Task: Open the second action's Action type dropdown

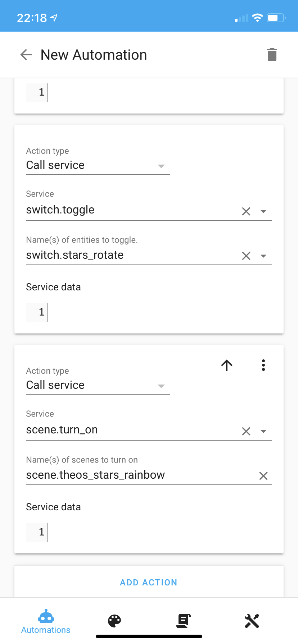Action: point(161,386)
